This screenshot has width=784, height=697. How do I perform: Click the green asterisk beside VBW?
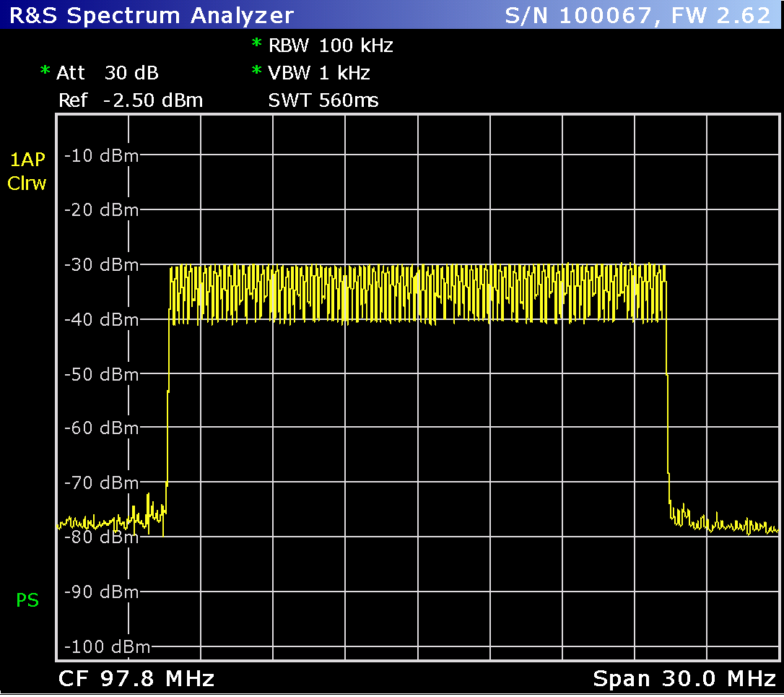point(256,71)
